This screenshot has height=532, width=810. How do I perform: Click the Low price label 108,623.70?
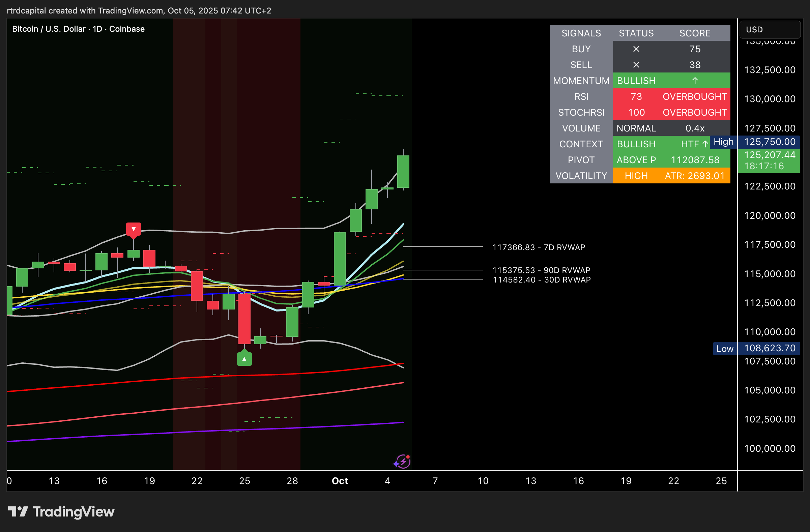click(x=769, y=348)
